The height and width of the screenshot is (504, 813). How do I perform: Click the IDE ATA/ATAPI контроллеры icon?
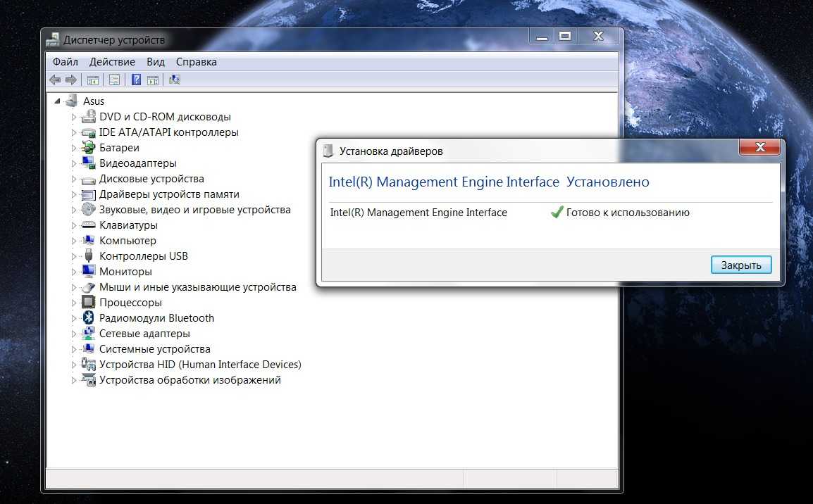(89, 132)
